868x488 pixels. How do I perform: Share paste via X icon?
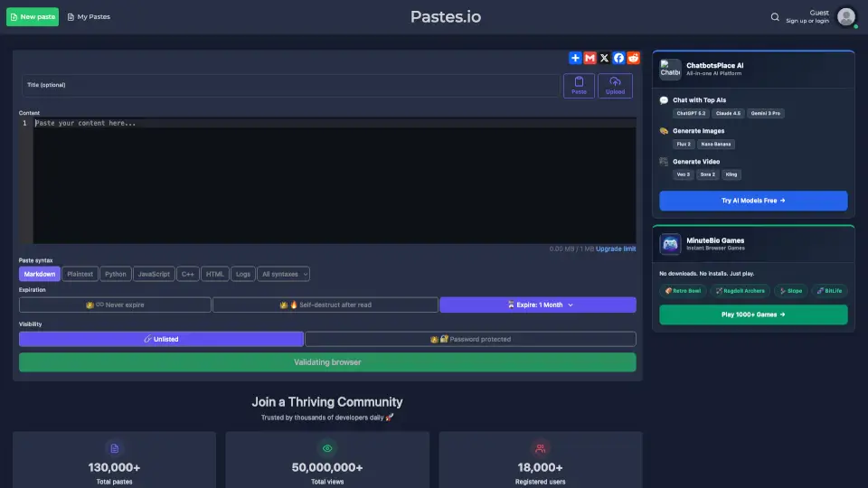(604, 58)
